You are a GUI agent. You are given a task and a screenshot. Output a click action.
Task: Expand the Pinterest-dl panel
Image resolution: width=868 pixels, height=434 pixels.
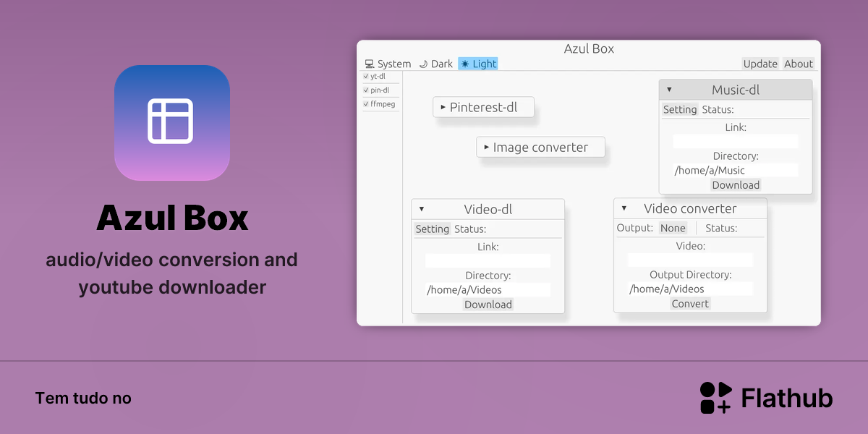click(443, 107)
